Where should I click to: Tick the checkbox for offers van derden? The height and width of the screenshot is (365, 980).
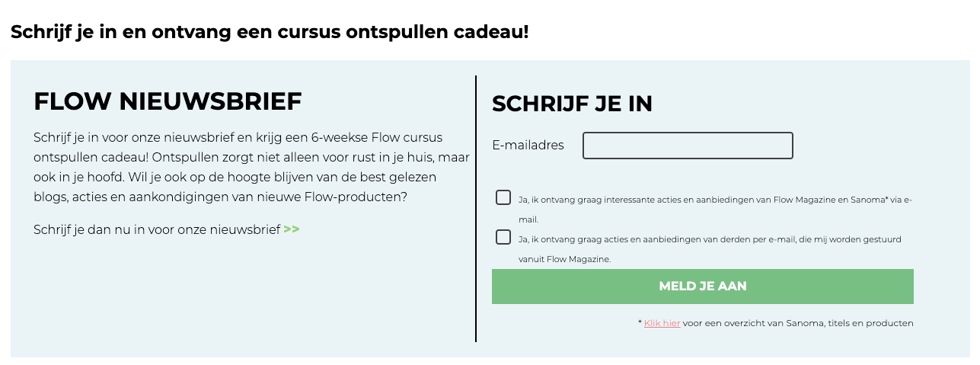pos(503,237)
